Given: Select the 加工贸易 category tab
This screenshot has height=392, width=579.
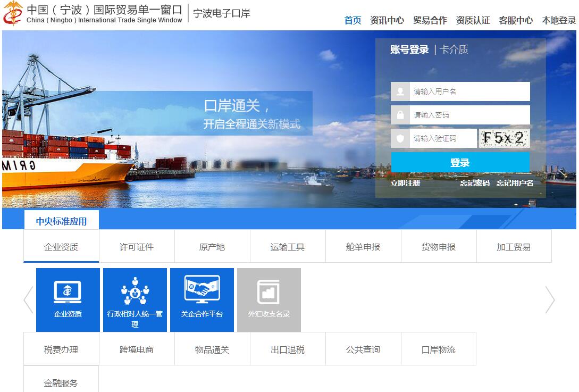Looking at the screenshot, I should [x=514, y=247].
